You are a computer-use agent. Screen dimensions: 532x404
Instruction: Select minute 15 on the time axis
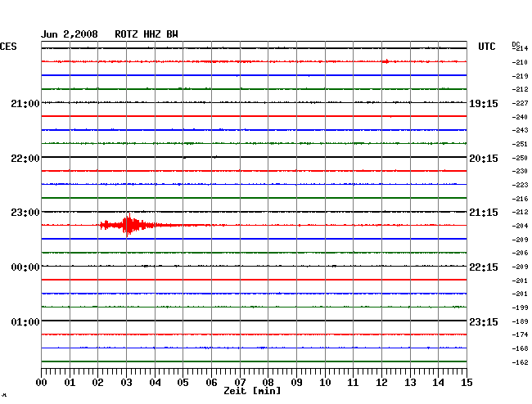click(x=467, y=383)
